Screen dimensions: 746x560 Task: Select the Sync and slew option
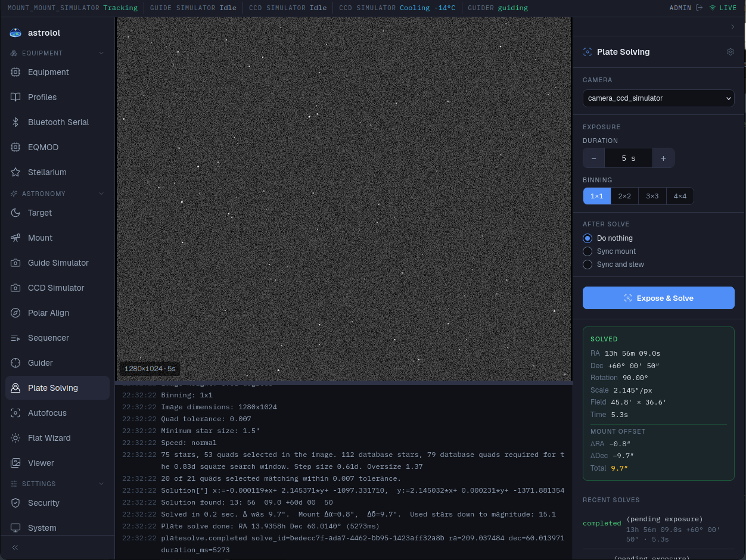[x=588, y=265]
